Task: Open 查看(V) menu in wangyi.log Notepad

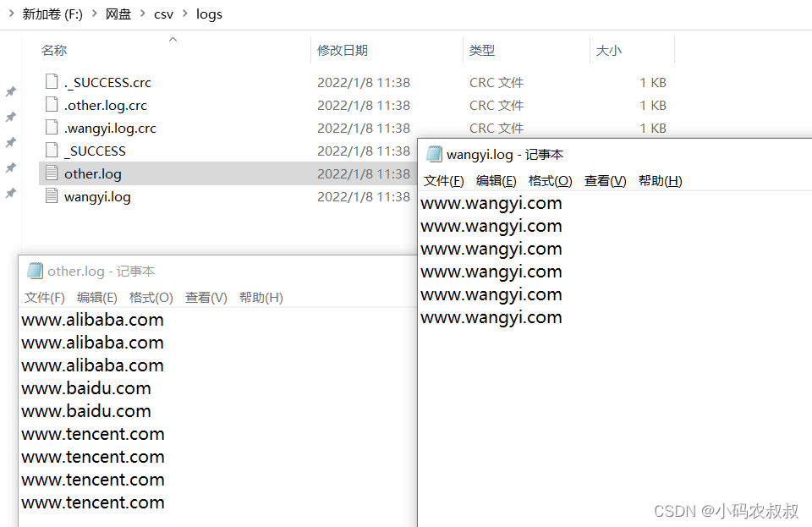Action: click(x=605, y=181)
